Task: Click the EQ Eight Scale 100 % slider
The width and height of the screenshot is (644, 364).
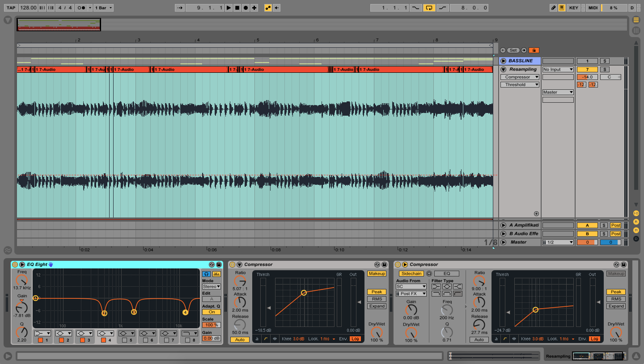Action: 212,325
